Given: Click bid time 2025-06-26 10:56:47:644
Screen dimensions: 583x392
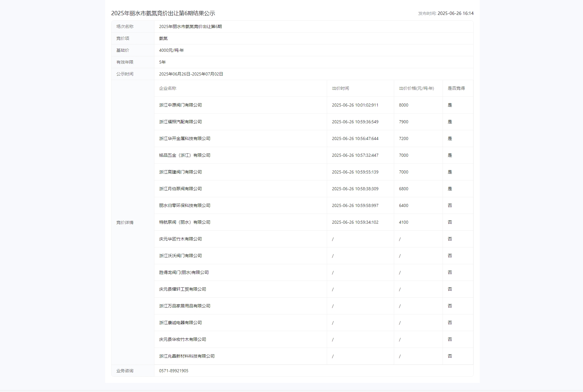Looking at the screenshot, I should 355,138.
